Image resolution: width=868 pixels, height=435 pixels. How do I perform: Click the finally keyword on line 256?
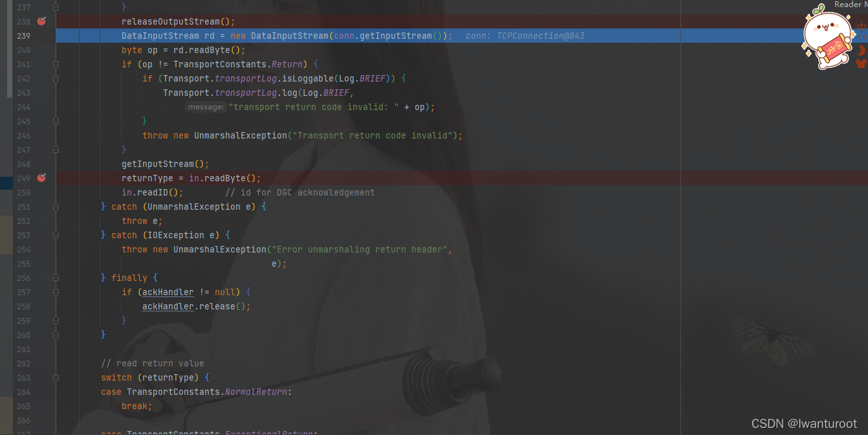(x=129, y=278)
